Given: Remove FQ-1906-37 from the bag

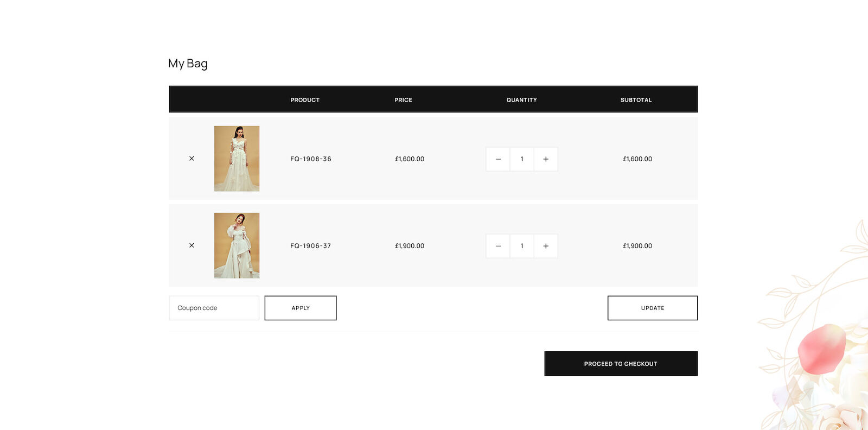Looking at the screenshot, I should (x=192, y=245).
